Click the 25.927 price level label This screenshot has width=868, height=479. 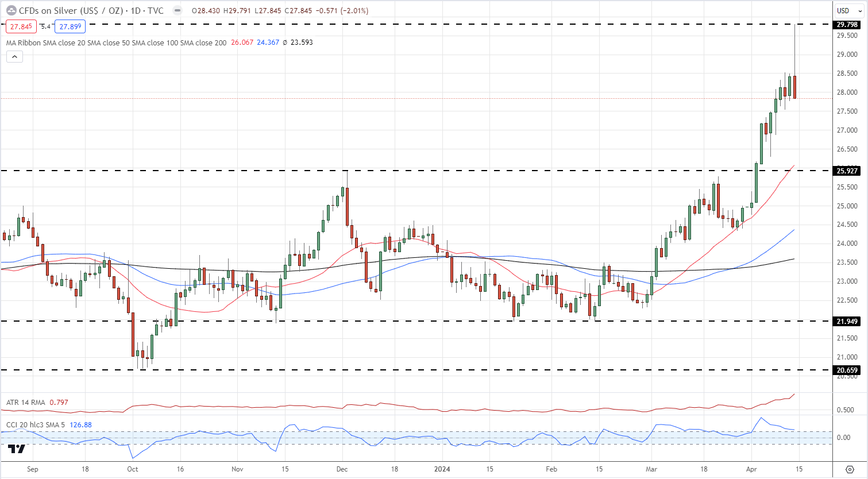point(847,171)
